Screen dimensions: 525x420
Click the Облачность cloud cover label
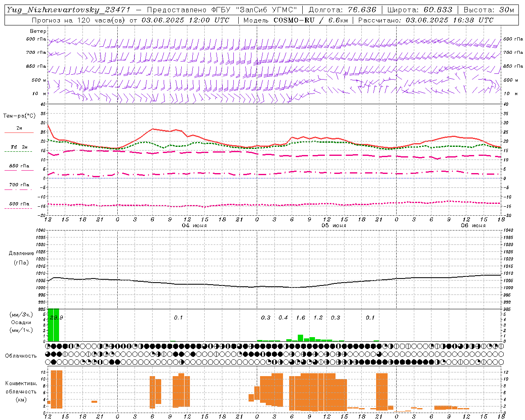(x=21, y=356)
